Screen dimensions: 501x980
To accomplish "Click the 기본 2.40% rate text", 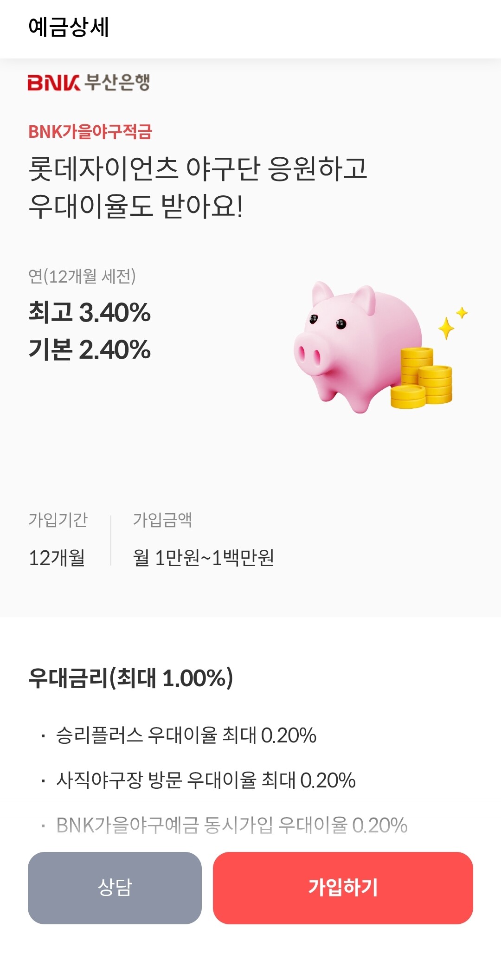I will [90, 349].
